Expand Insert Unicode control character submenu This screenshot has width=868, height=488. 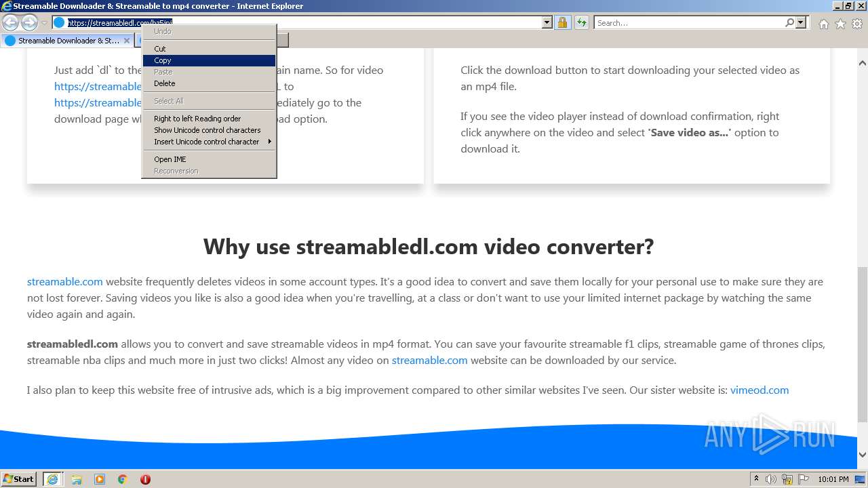(209, 142)
